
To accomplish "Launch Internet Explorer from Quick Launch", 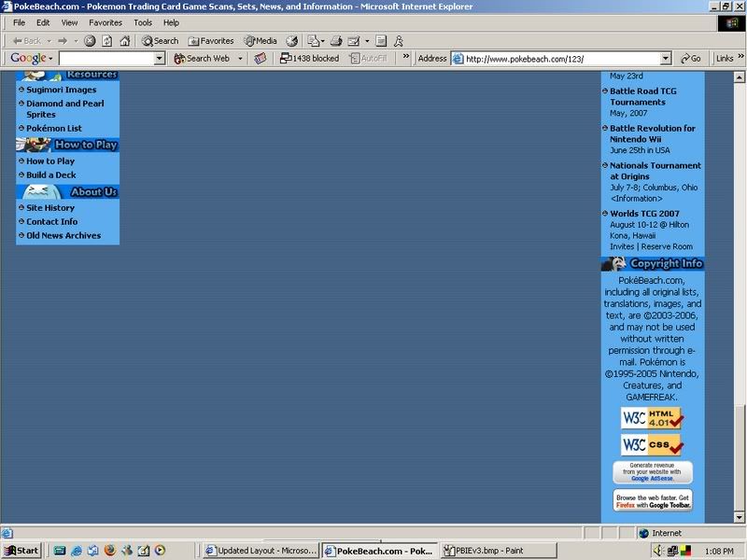I will pyautogui.click(x=77, y=551).
